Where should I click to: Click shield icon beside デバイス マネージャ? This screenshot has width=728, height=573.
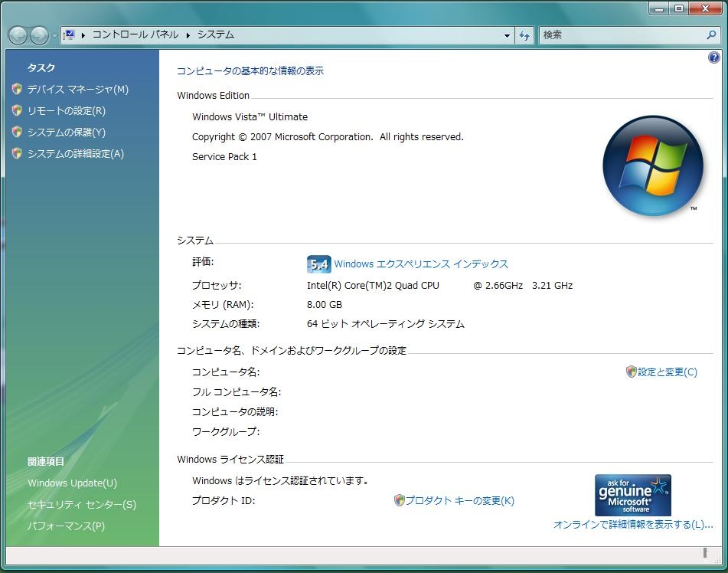pos(17,89)
